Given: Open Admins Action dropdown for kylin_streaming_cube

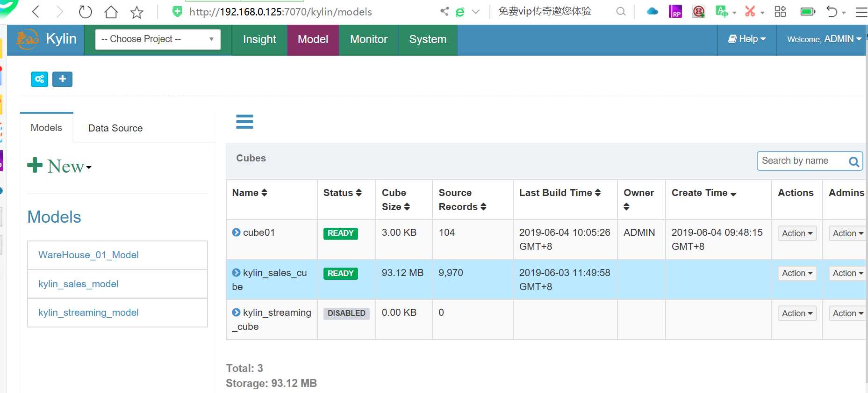Looking at the screenshot, I should 847,313.
